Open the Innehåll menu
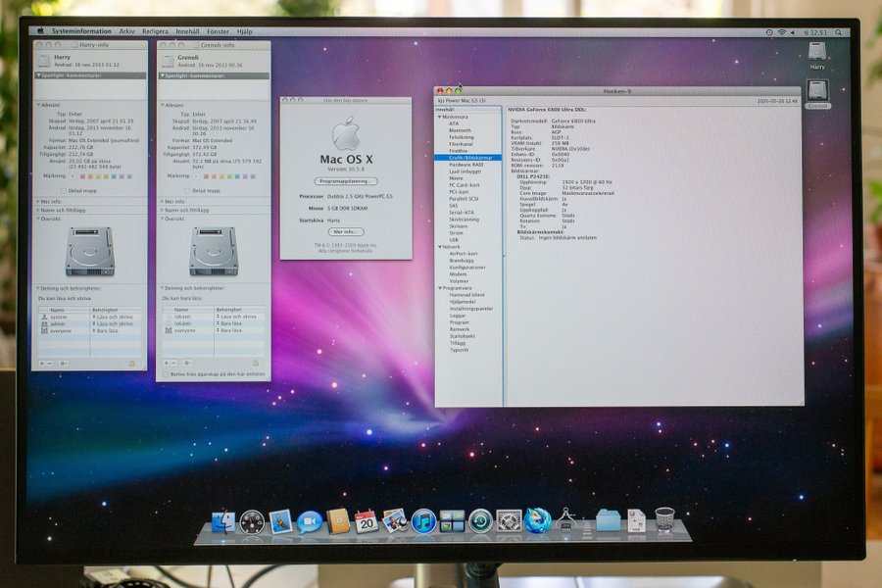882x588 pixels. (x=187, y=31)
